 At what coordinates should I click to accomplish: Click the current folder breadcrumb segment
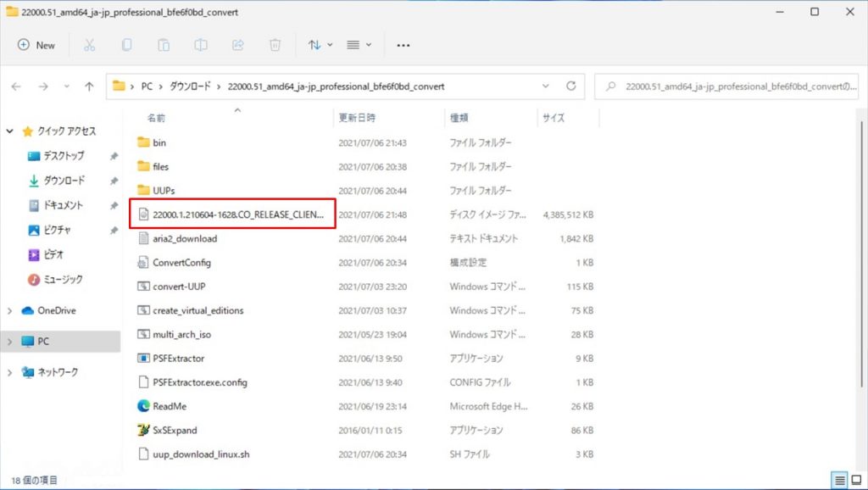[336, 86]
